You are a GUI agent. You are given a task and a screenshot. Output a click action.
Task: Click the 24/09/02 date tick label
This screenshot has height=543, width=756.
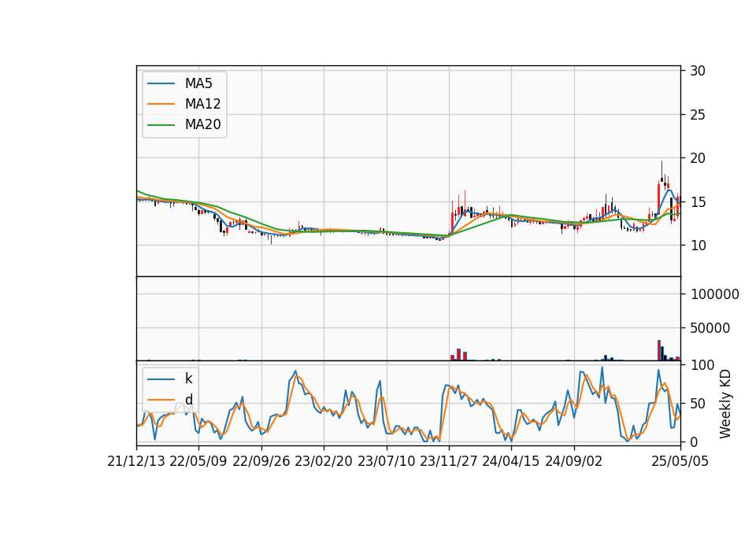pos(574,461)
